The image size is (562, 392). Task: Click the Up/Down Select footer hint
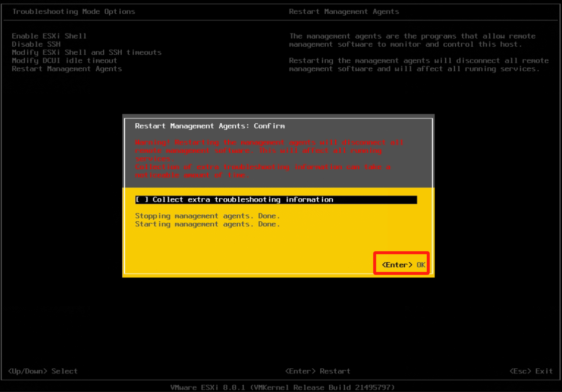point(43,371)
